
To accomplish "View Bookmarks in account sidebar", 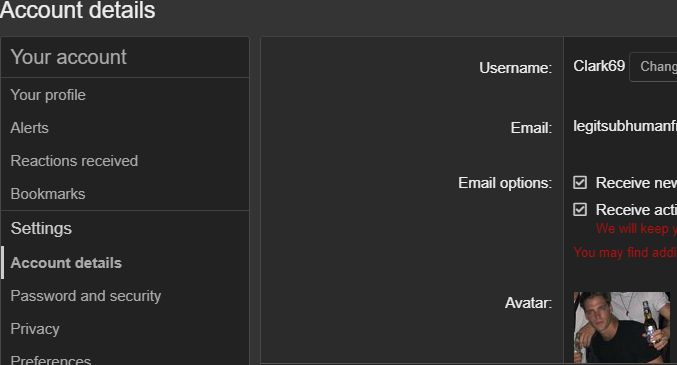I will pyautogui.click(x=48, y=194).
